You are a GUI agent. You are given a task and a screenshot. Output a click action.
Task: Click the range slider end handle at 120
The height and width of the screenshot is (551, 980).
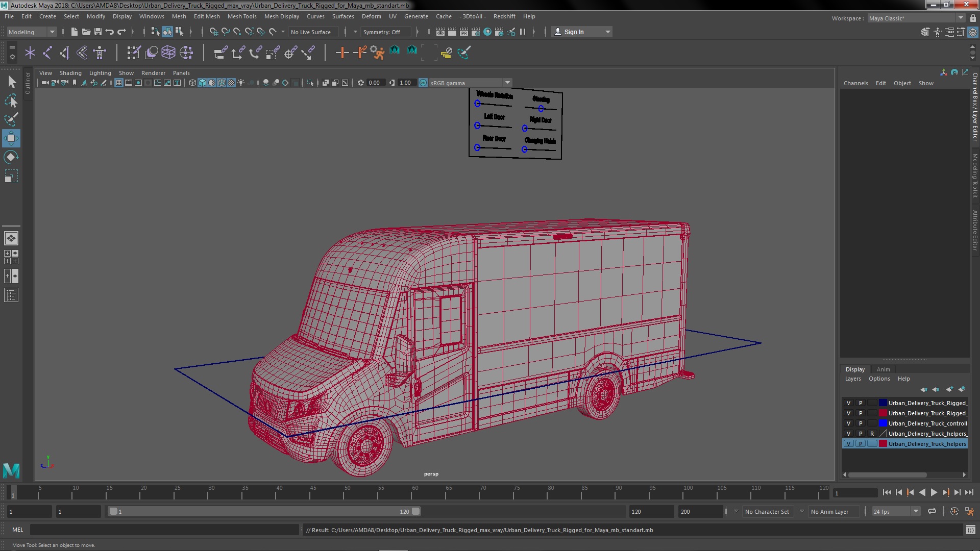416,511
